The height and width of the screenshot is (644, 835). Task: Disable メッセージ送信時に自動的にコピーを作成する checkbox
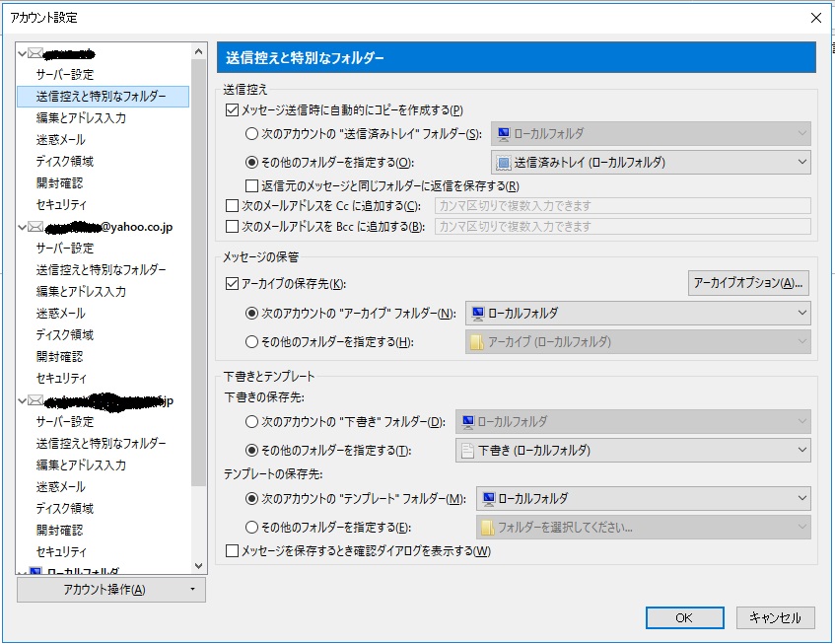[233, 110]
